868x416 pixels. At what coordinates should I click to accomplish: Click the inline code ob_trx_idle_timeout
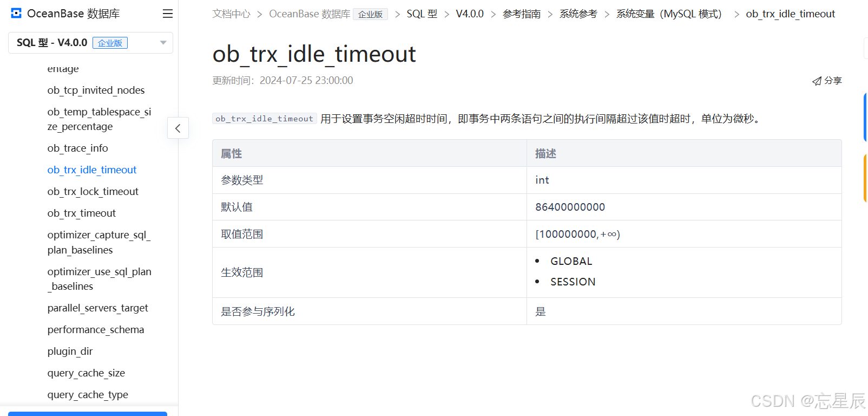click(264, 119)
